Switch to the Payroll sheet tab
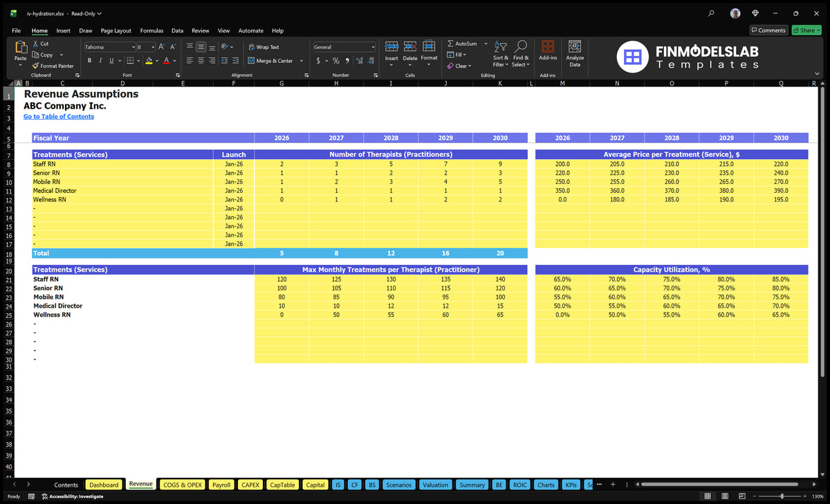 coord(221,485)
